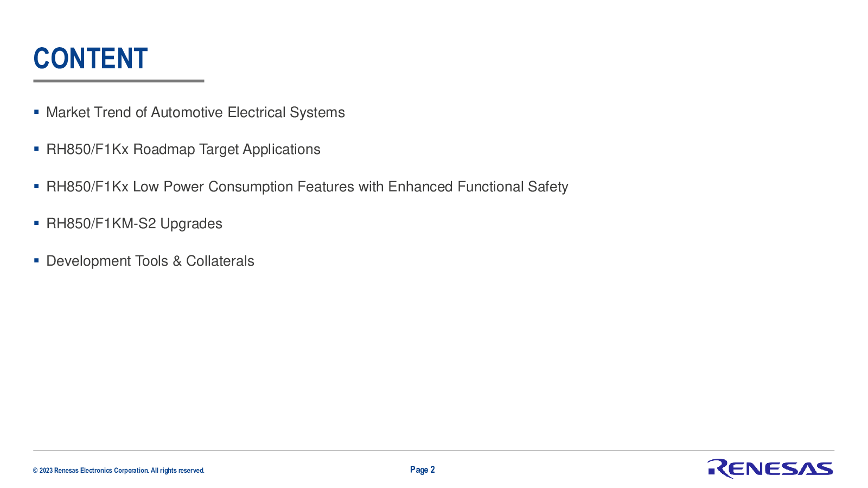Screen dimensions: 868x488
Task: Click the words Enhanced Functional Safety
Action: tap(478, 187)
